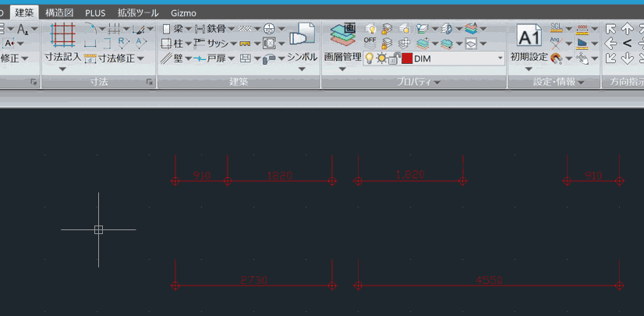
Task: Click the down arrow direction icon
Action: point(627,59)
